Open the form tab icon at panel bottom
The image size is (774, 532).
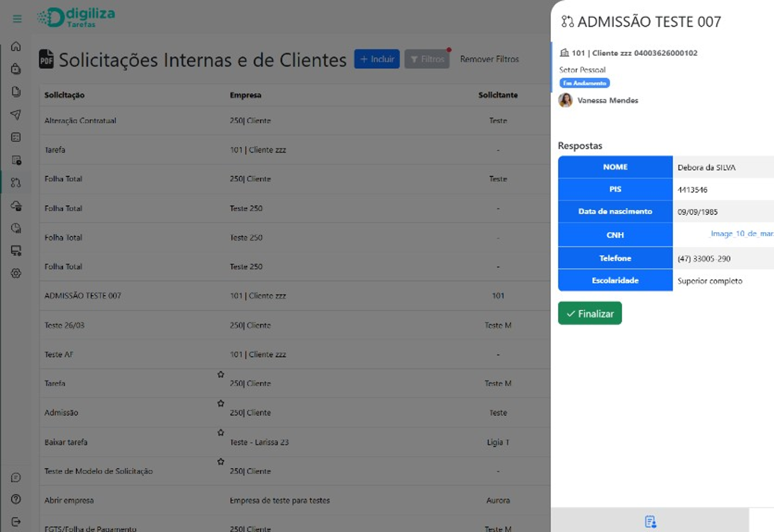[x=650, y=521]
